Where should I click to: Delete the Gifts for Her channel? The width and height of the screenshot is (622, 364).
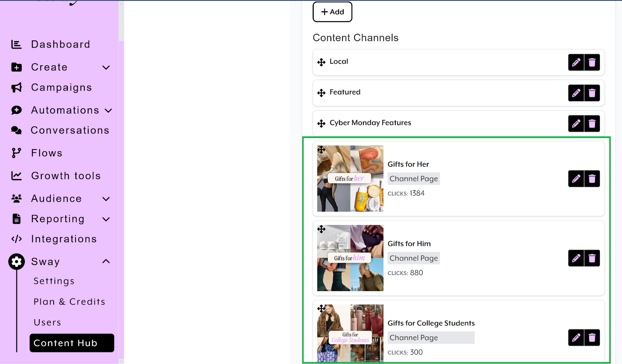click(x=592, y=179)
